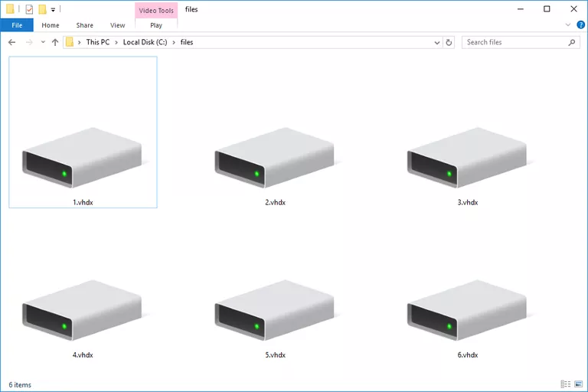The width and height of the screenshot is (588, 392).
Task: Click the 6 items status text
Action: 20,385
